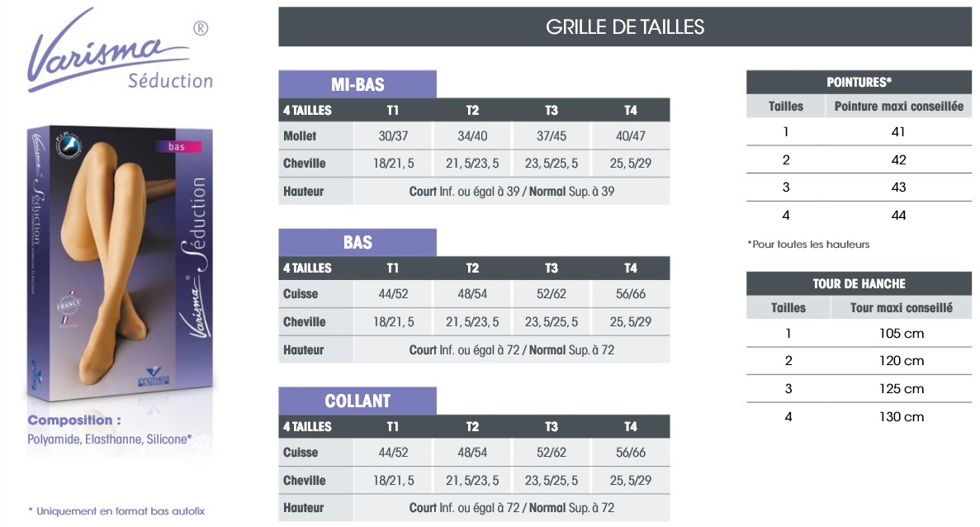Click the POINTURES* table header
The image size is (980, 527).
click(859, 82)
